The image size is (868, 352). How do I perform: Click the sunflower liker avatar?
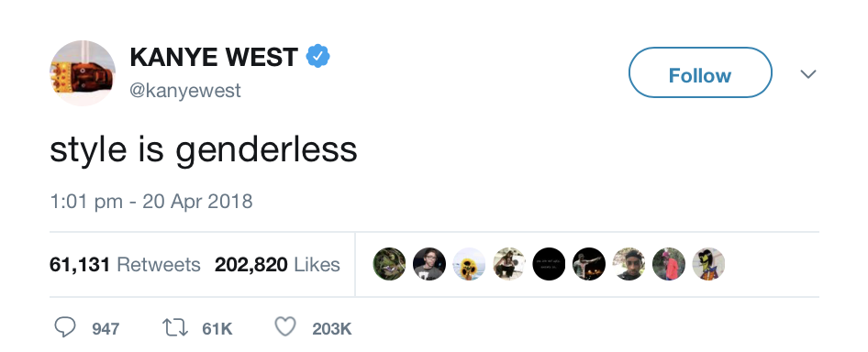pyautogui.click(x=469, y=264)
